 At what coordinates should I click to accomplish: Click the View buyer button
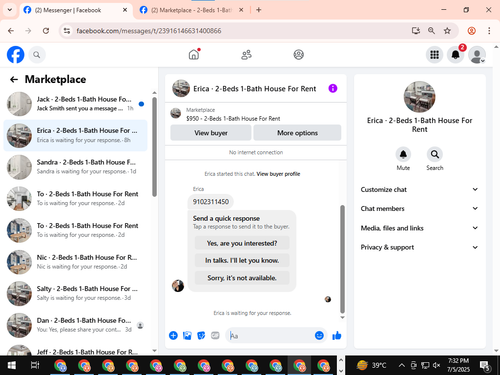211,133
